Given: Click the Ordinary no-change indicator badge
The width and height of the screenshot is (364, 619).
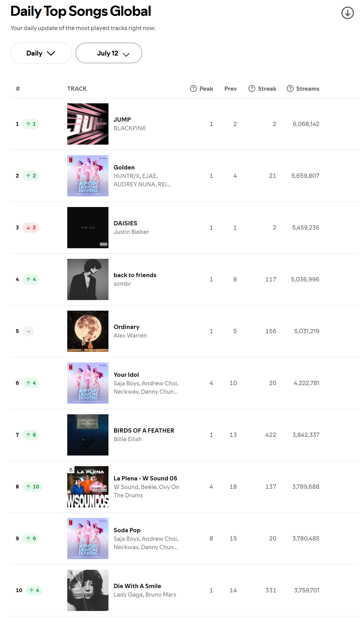Looking at the screenshot, I should click(28, 331).
